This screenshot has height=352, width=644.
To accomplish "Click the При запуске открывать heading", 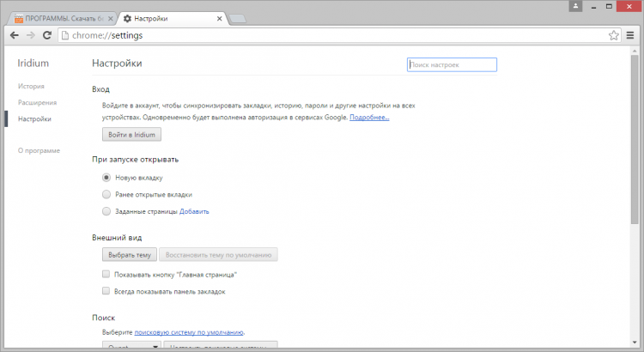I will (135, 160).
